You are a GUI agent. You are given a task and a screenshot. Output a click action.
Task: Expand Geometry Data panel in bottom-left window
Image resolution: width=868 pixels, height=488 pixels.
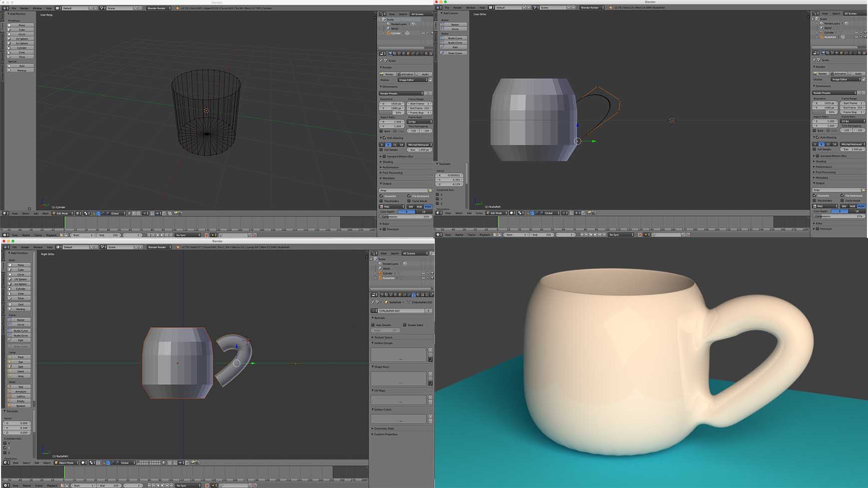pyautogui.click(x=384, y=429)
